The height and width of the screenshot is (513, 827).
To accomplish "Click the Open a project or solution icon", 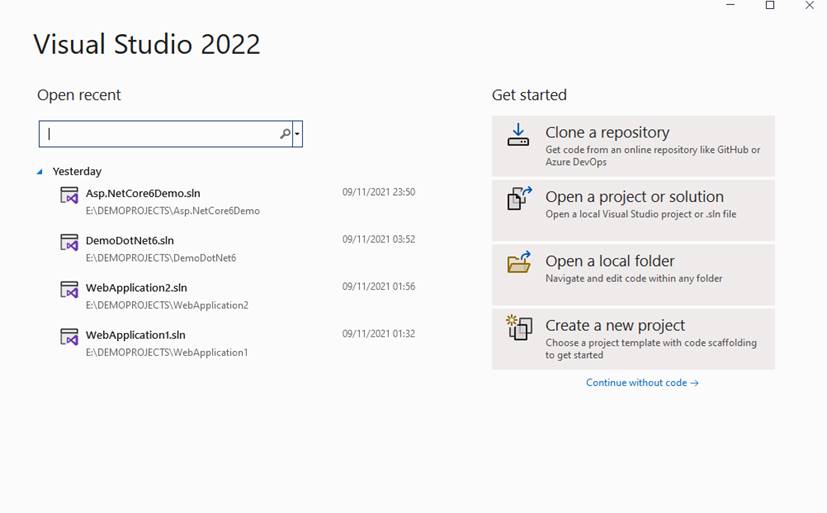I will [518, 199].
